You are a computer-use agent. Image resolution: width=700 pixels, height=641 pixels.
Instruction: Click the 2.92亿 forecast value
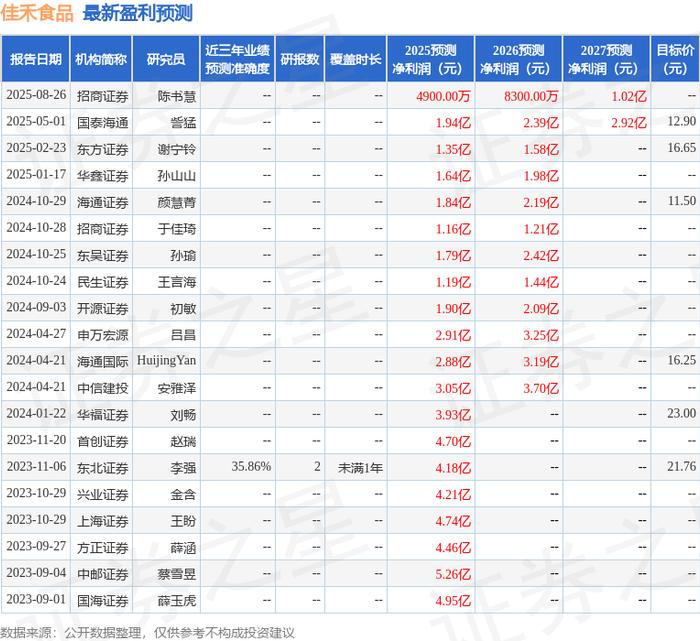click(x=629, y=122)
